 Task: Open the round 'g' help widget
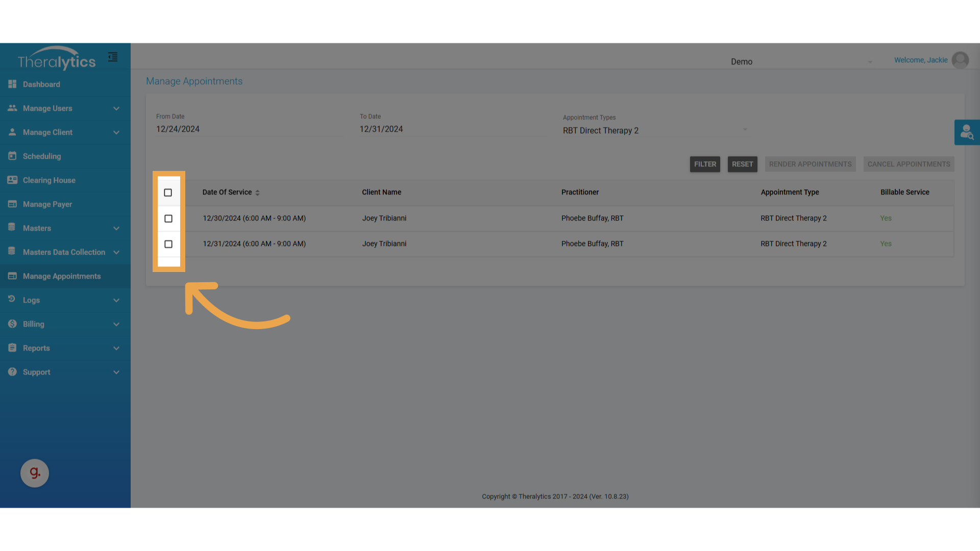tap(35, 473)
